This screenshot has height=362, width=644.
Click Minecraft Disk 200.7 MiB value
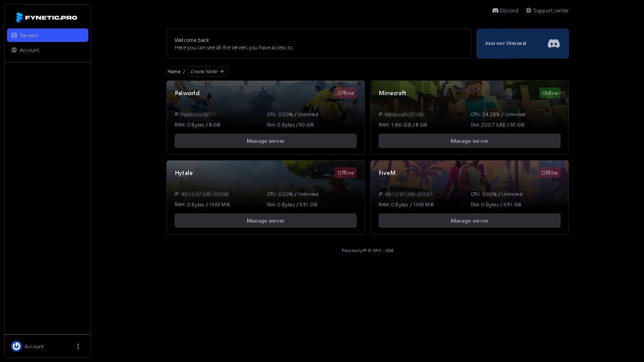(493, 125)
